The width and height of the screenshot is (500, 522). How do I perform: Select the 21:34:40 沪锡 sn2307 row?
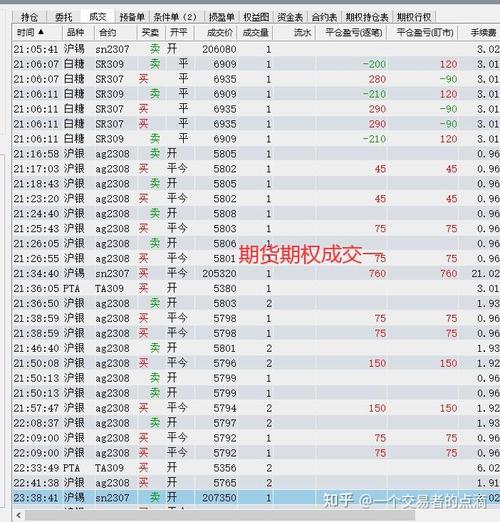click(x=256, y=273)
